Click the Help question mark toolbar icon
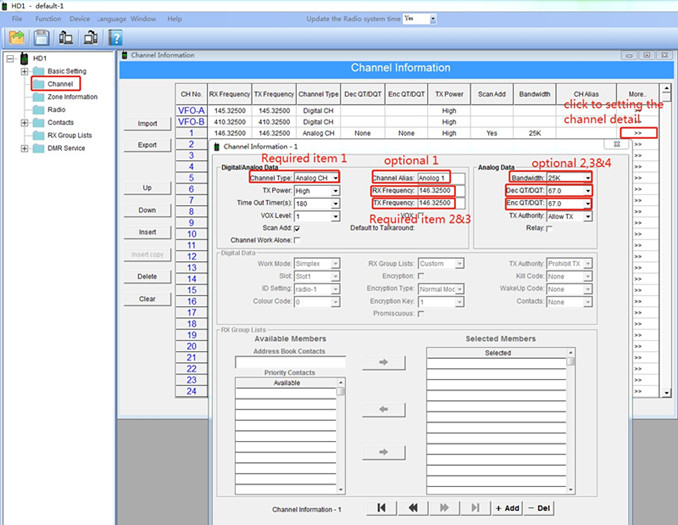The width and height of the screenshot is (678, 525). 115,38
